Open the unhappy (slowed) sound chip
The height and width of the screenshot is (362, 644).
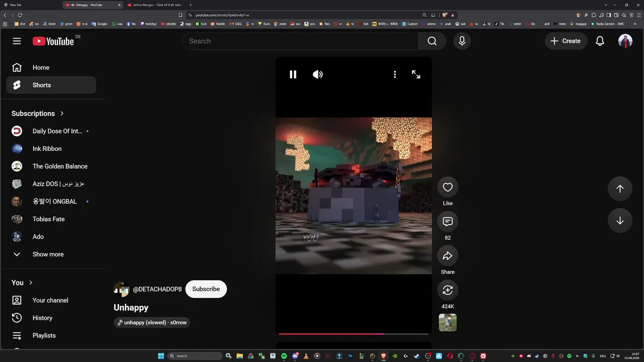tap(152, 322)
